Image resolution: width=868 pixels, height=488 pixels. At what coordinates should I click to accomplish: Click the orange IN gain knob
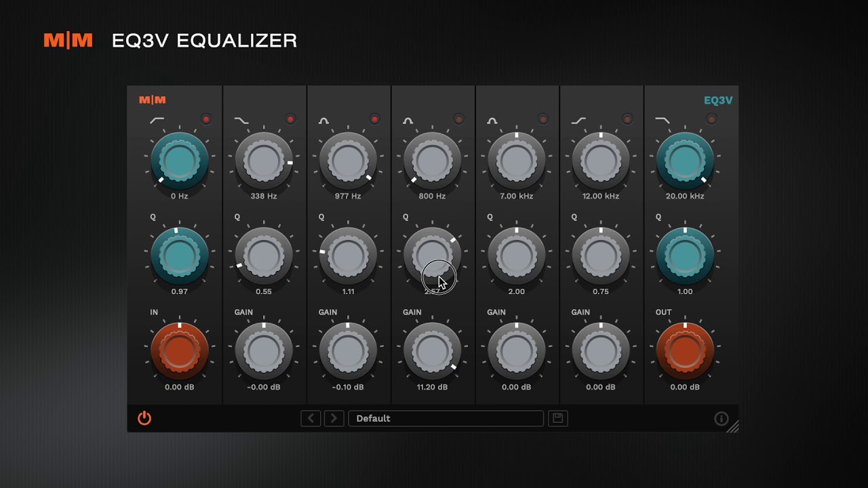pos(180,352)
